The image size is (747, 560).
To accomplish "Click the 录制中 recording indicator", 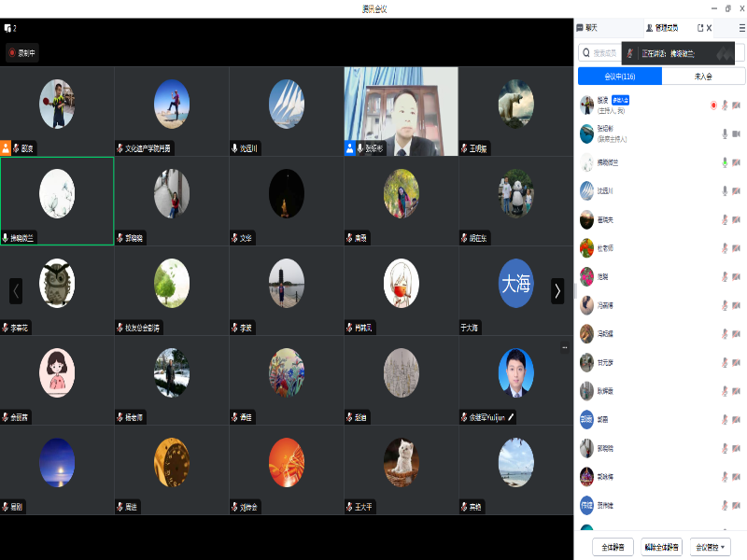I will click(22, 53).
